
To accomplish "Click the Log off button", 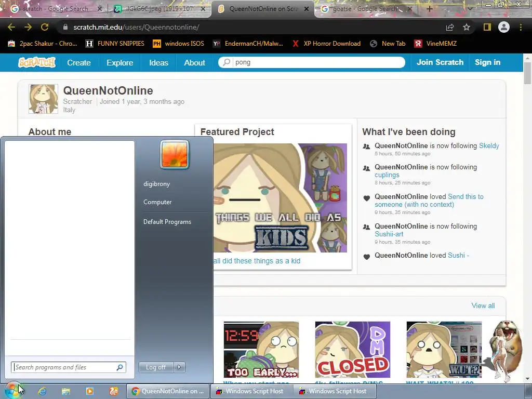I will tap(156, 367).
